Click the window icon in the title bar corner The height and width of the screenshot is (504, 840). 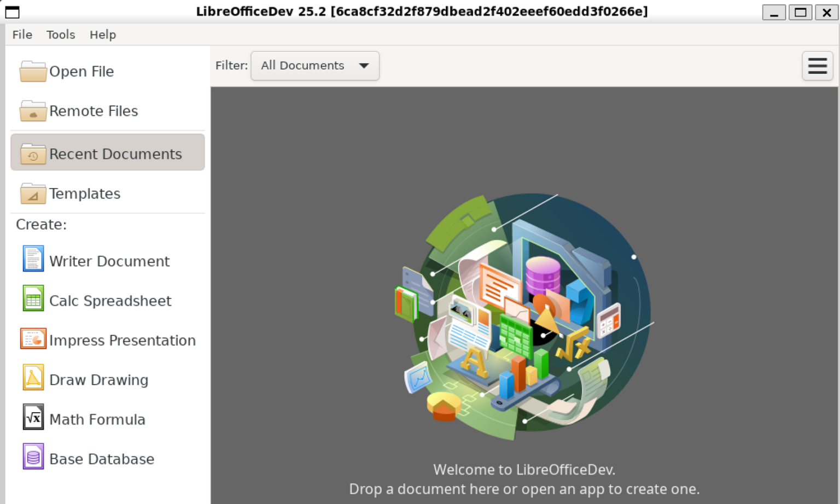11,11
